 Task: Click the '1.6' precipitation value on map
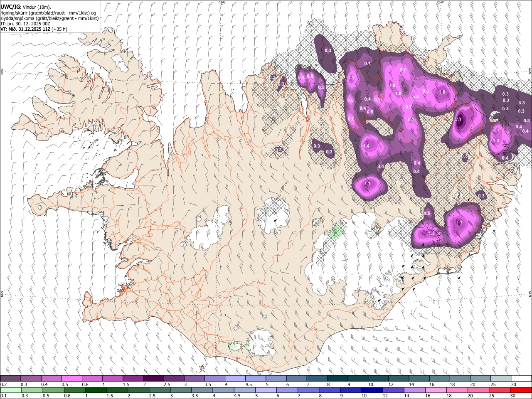tap(442, 92)
